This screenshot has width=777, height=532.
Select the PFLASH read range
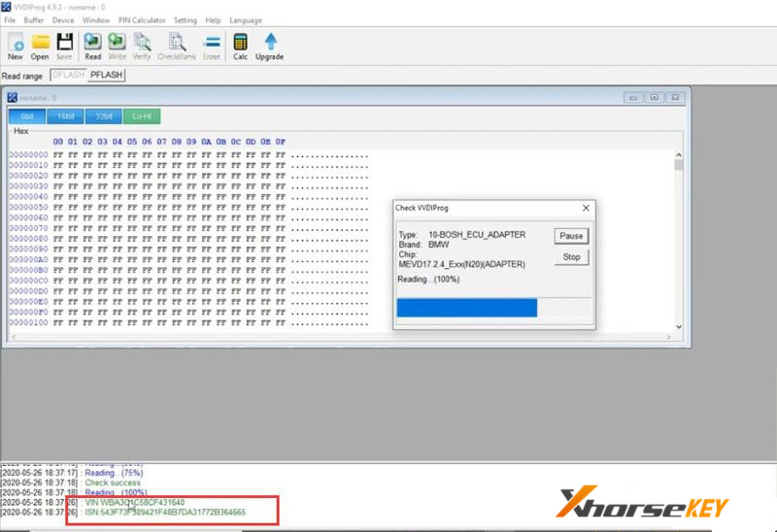(106, 75)
